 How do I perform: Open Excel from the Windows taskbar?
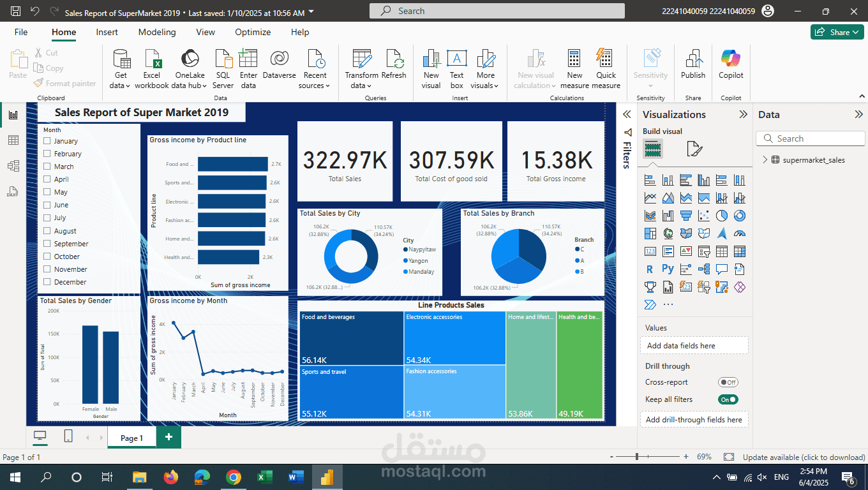[x=264, y=477]
